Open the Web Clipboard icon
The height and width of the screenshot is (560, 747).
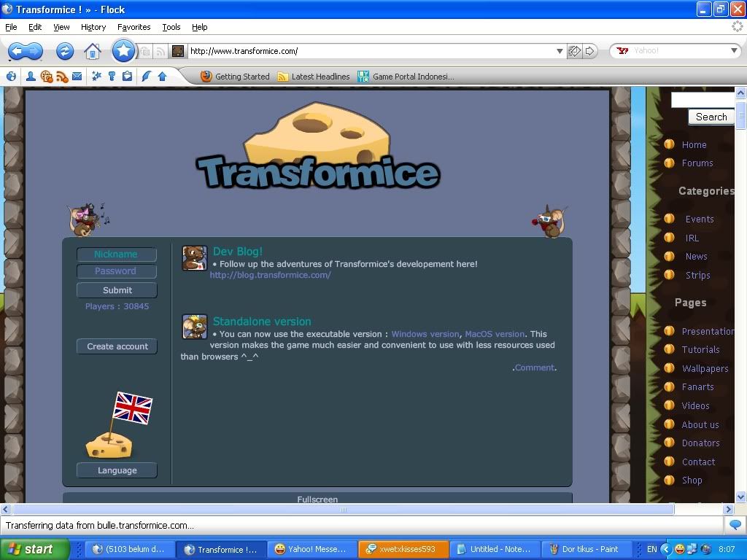pos(127,76)
